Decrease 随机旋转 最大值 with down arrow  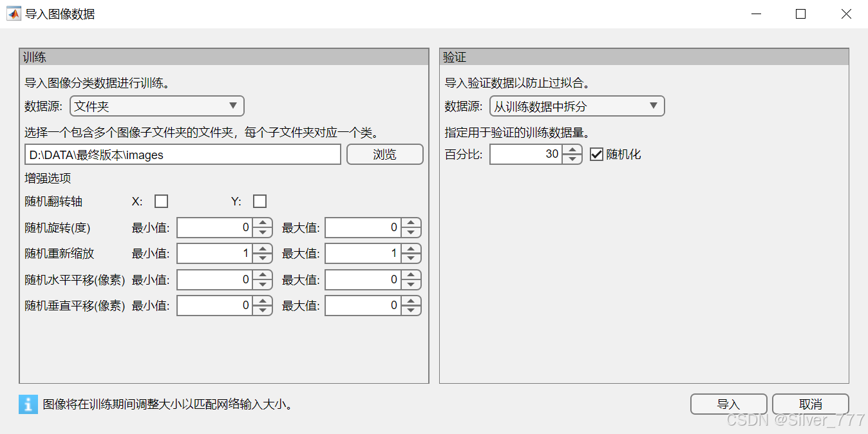411,232
